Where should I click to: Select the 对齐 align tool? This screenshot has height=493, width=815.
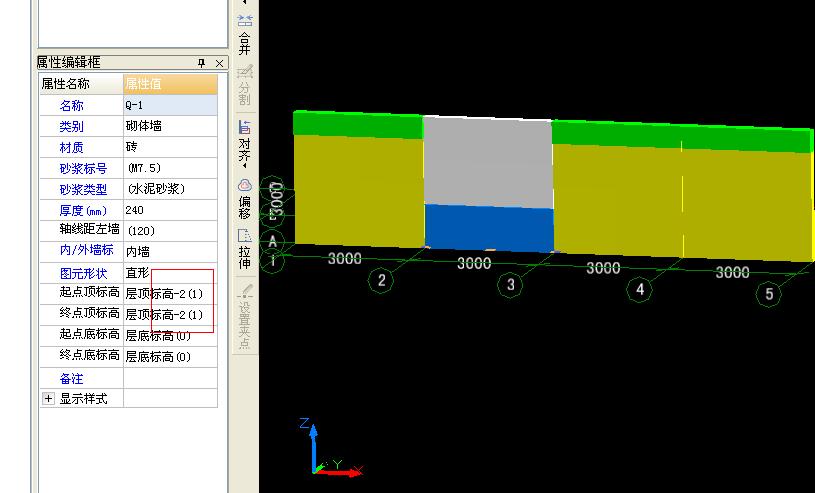click(x=245, y=143)
